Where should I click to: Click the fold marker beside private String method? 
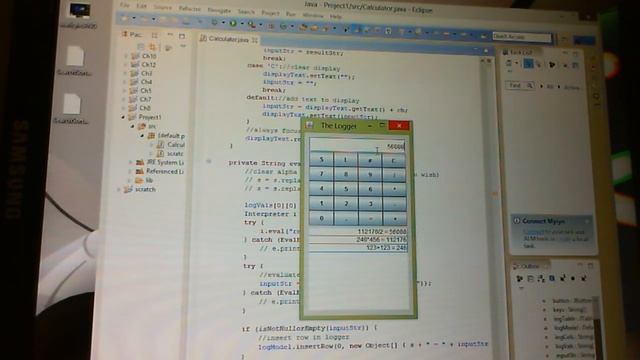[209, 162]
